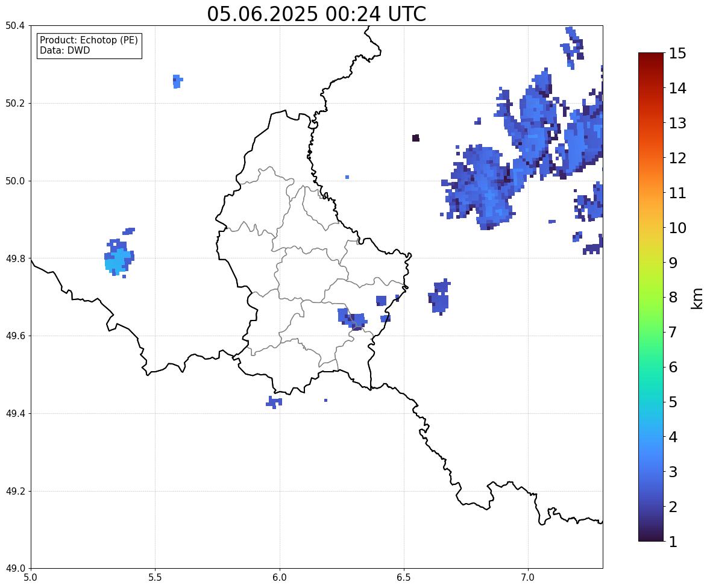Screen dimensions: 710x588
Task: Click the colorbar tick label 8
Action: (x=673, y=298)
